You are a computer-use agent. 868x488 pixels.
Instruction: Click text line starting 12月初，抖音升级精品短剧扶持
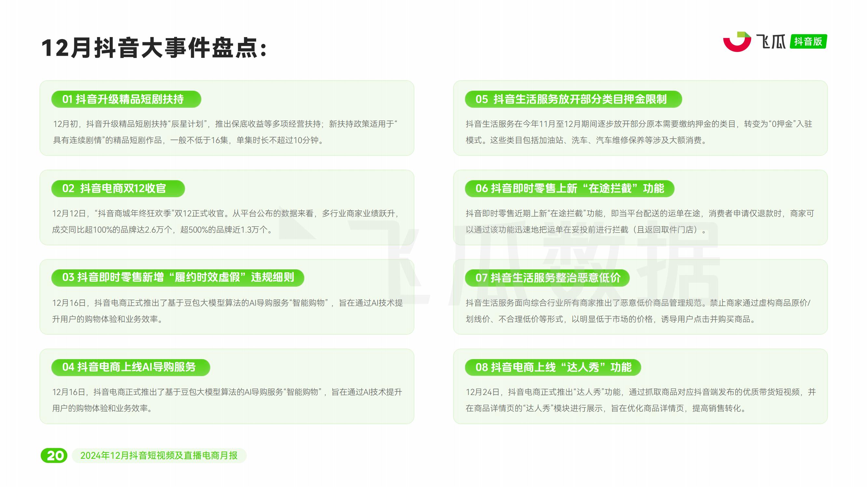tap(225, 124)
